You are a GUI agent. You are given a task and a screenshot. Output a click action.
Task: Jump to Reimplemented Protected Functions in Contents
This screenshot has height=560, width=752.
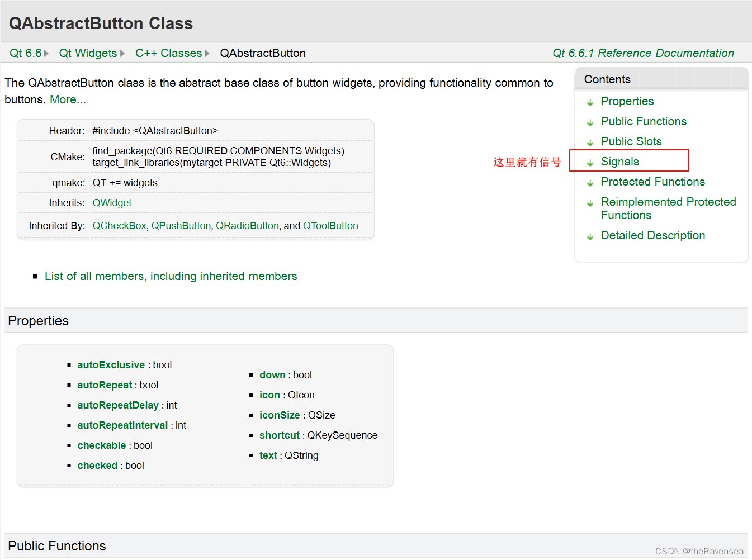point(668,208)
